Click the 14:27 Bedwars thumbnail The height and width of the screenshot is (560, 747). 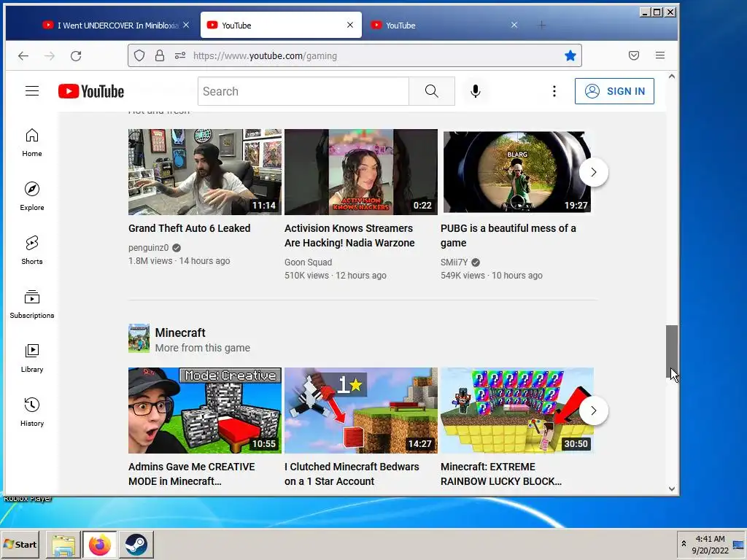coord(360,411)
